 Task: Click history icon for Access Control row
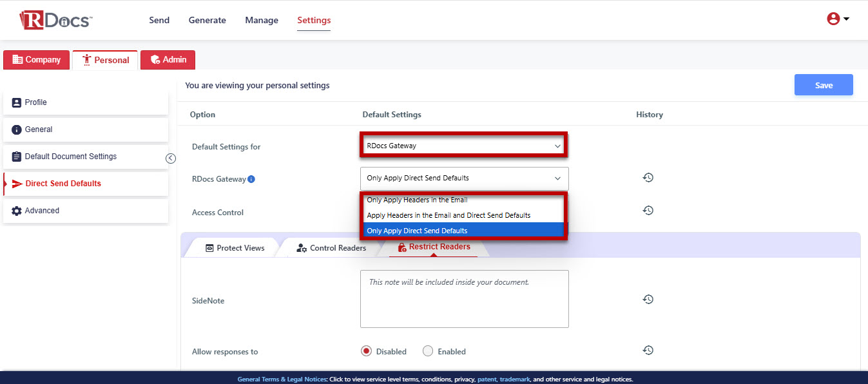648,211
